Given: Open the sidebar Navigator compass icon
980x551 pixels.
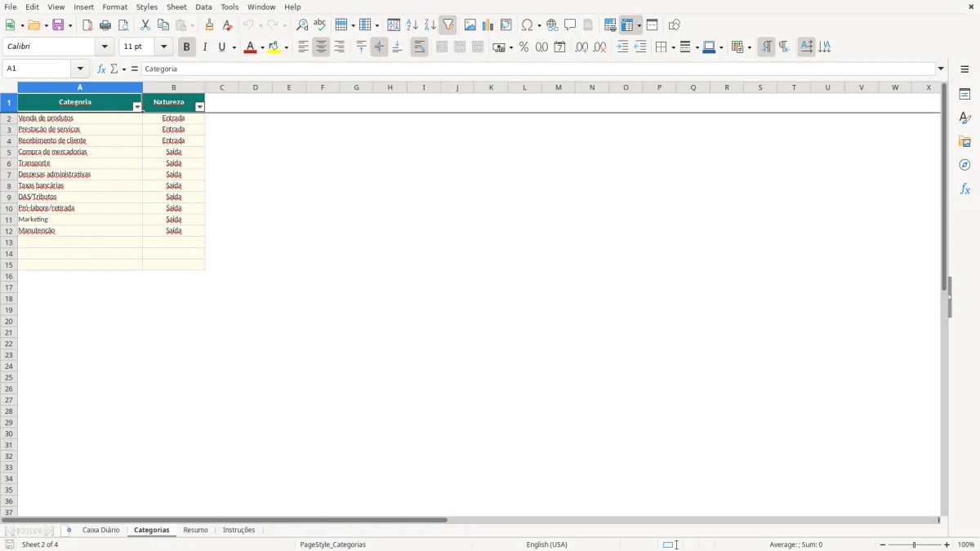Looking at the screenshot, I should pyautogui.click(x=964, y=165).
